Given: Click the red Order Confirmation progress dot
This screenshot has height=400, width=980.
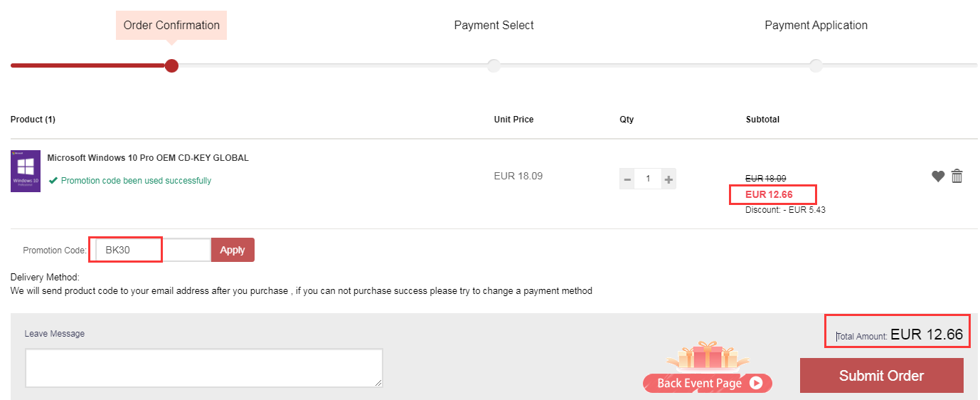Looking at the screenshot, I should pyautogui.click(x=171, y=65).
